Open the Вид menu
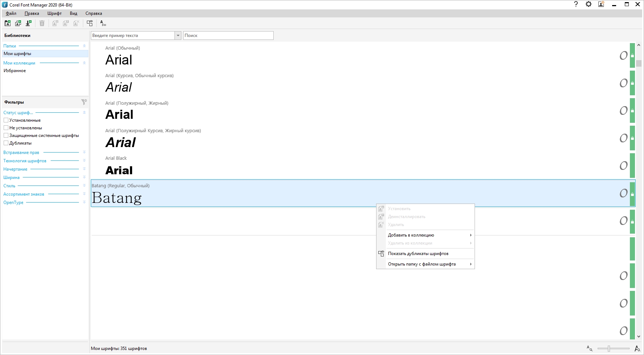644x355 pixels. coord(73,13)
